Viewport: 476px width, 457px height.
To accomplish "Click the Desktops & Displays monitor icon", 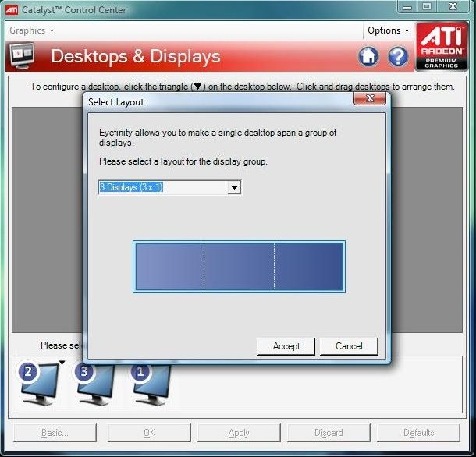I will click(x=22, y=56).
